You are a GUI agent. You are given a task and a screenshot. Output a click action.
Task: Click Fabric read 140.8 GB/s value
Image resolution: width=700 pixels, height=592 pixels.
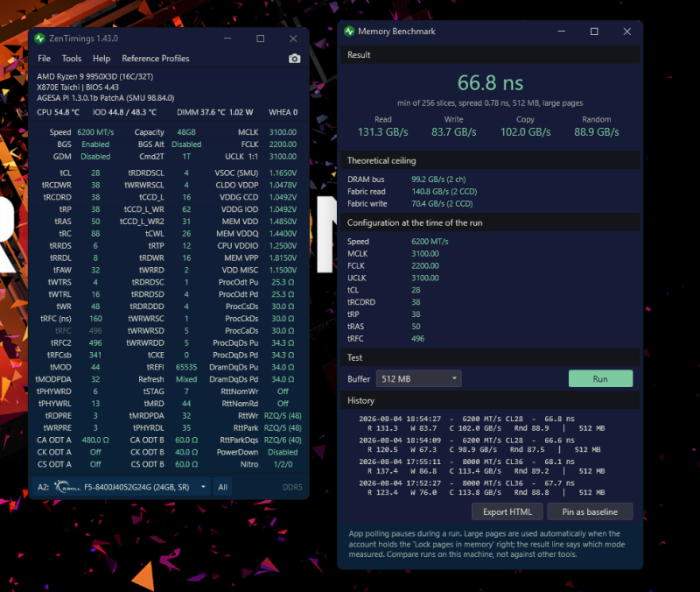coord(444,191)
